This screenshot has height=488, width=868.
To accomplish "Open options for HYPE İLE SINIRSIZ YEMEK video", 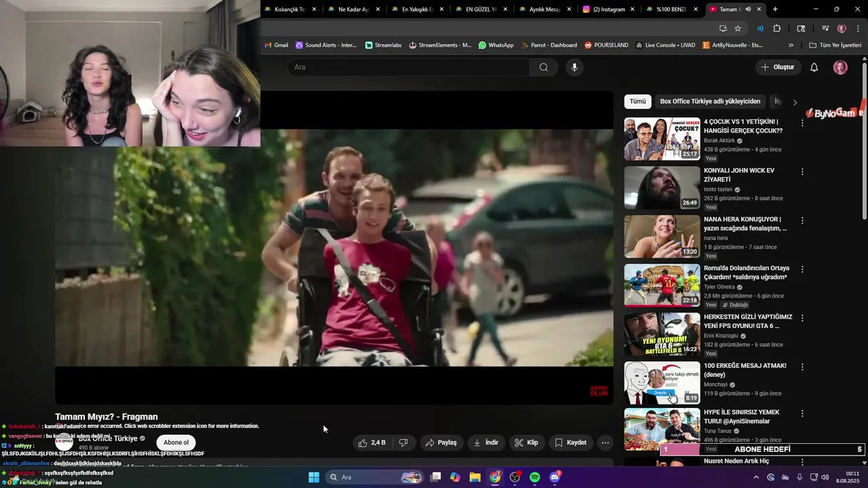I will (802, 413).
